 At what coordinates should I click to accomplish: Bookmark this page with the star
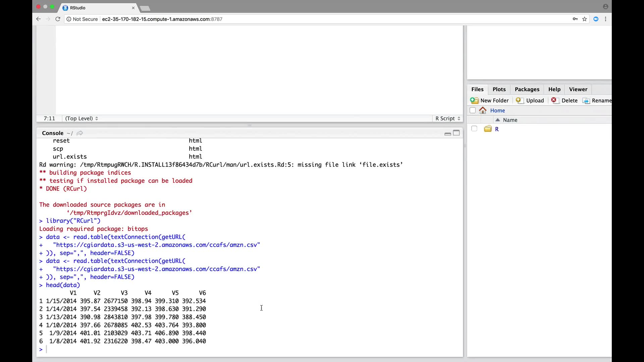coord(585,19)
